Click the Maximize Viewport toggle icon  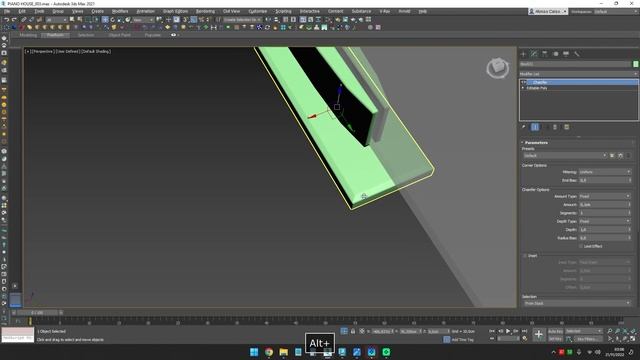point(633,339)
